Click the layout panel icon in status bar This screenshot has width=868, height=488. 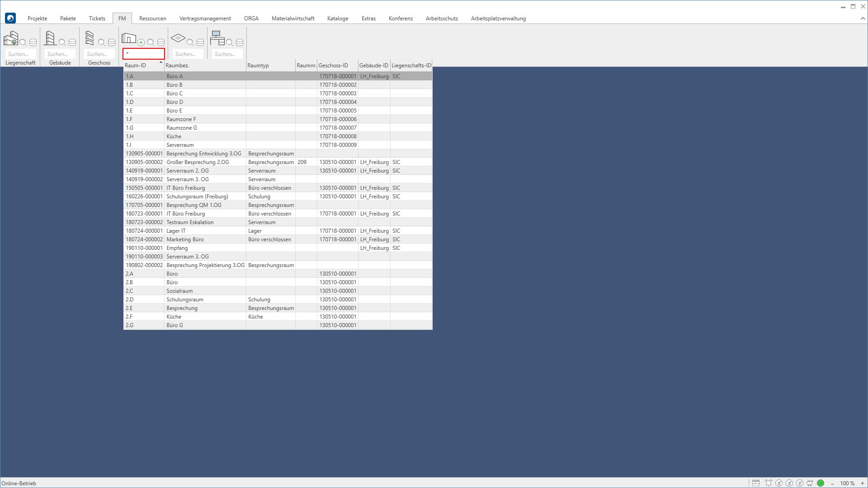coord(755,483)
